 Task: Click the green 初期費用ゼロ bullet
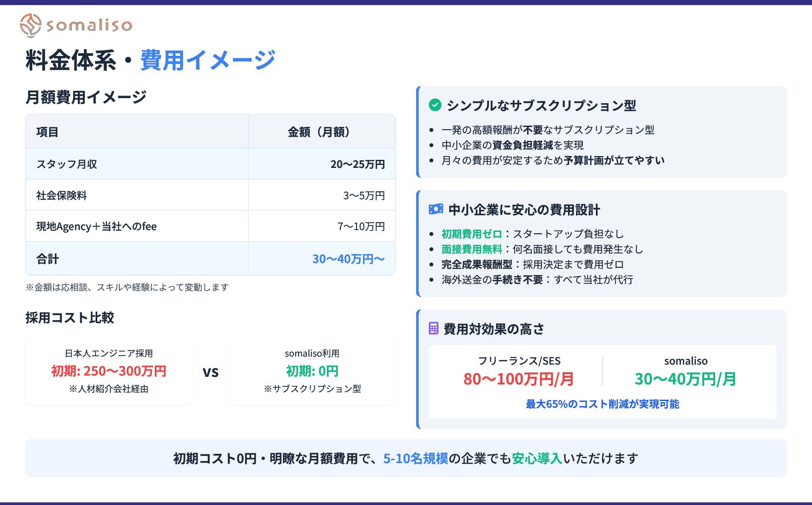pos(532,234)
